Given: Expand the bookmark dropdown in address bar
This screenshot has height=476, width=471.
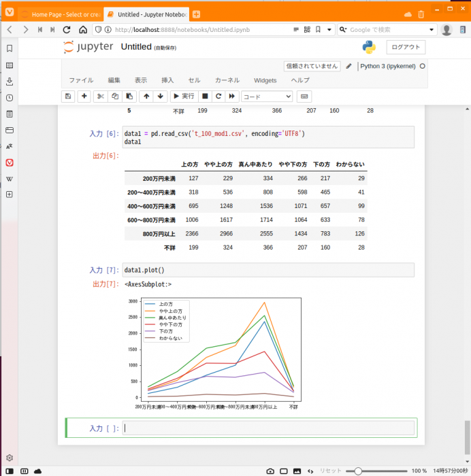Looking at the screenshot, I should pos(329,29).
